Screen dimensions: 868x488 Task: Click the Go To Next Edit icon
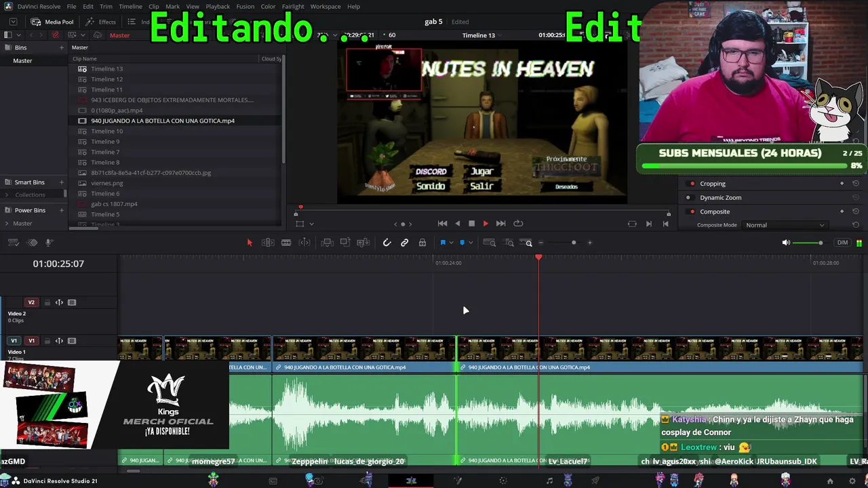pos(648,224)
